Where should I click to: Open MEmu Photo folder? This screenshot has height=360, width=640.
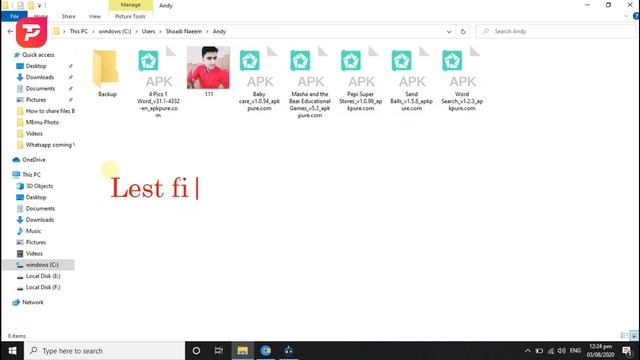[42, 122]
